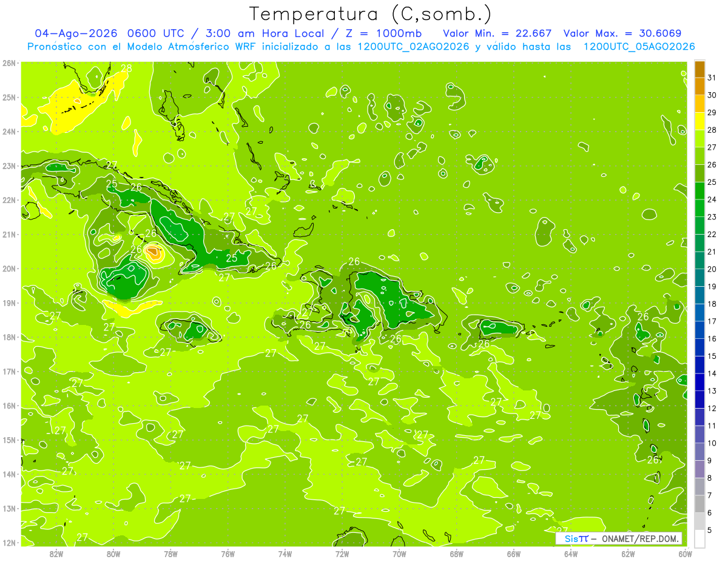Viewport: 728px width, 562px height.
Task: Click the brown swatch above legend value 31
Action: click(699, 69)
